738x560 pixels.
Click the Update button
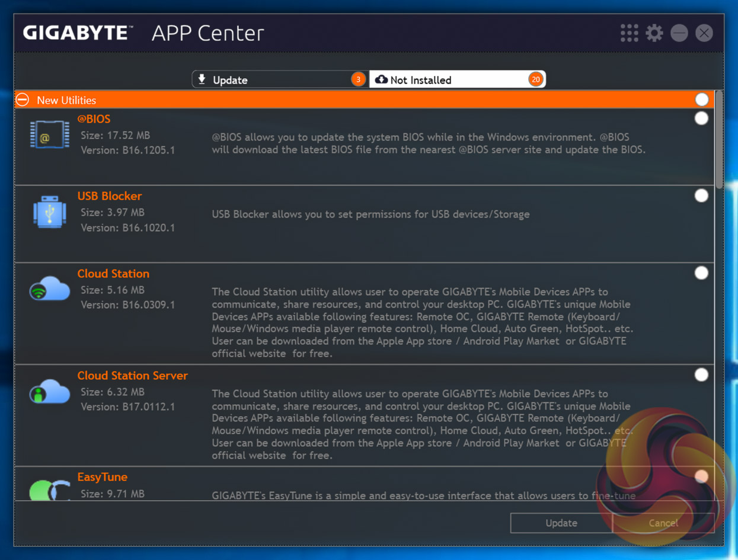[x=561, y=523]
